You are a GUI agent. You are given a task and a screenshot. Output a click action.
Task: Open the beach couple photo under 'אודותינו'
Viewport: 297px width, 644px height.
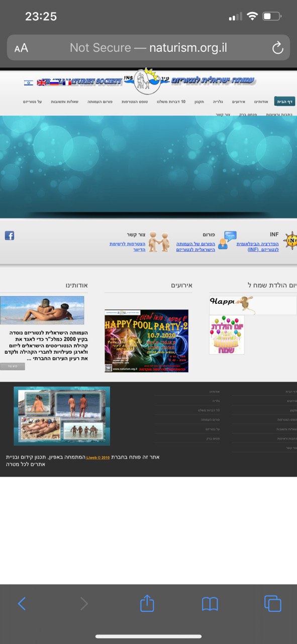click(42, 310)
